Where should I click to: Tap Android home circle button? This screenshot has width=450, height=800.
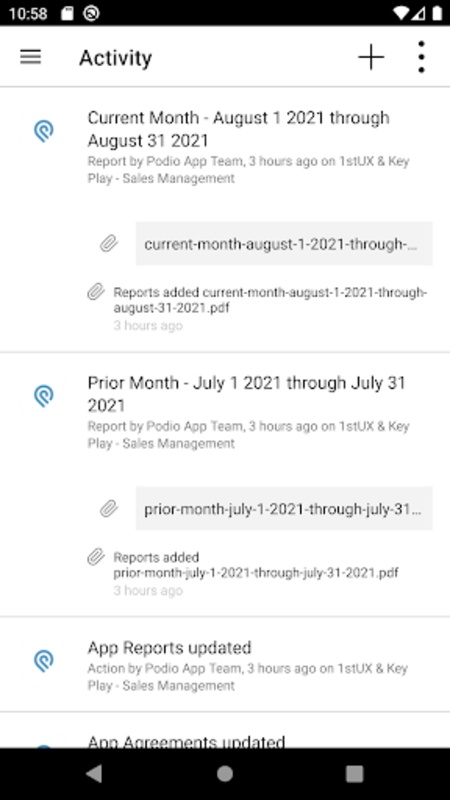[x=225, y=774]
